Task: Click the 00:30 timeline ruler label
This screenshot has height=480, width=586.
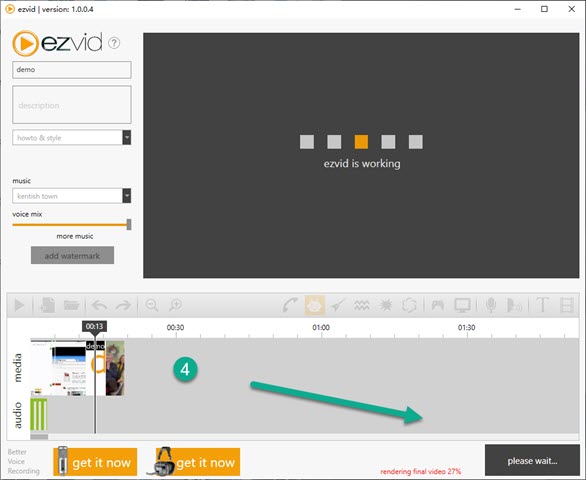Action: coord(175,327)
